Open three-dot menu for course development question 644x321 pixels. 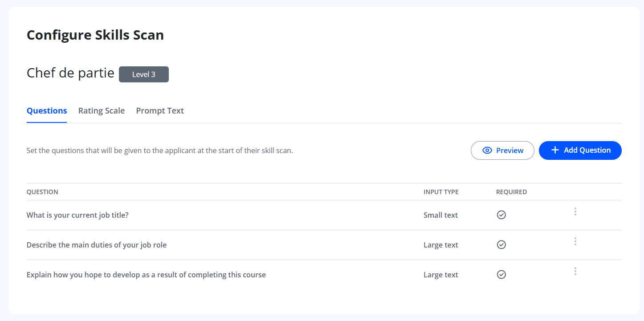pyautogui.click(x=575, y=271)
